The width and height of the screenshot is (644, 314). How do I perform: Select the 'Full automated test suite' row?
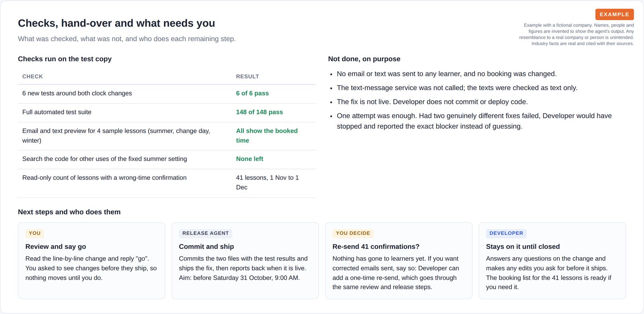(x=167, y=112)
